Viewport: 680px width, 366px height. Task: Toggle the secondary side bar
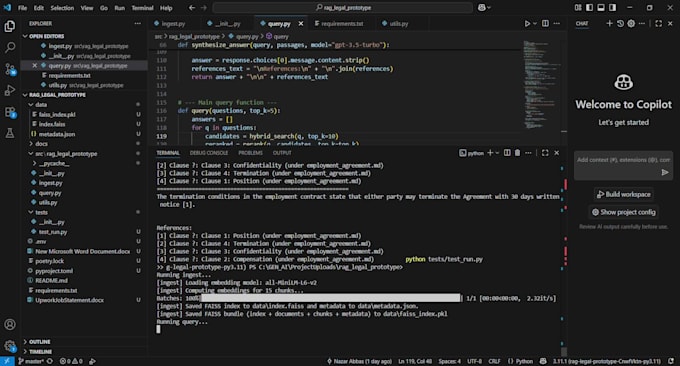click(612, 8)
